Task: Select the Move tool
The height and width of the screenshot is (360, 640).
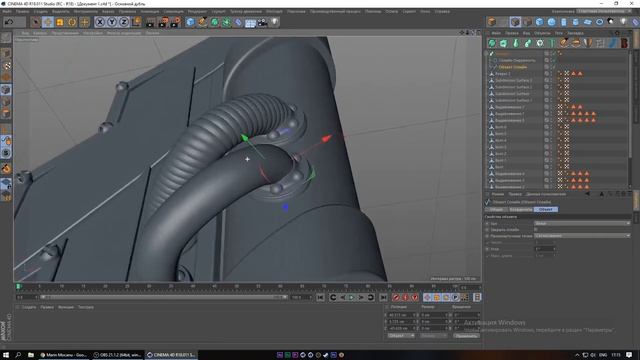Action: click(x=48, y=22)
